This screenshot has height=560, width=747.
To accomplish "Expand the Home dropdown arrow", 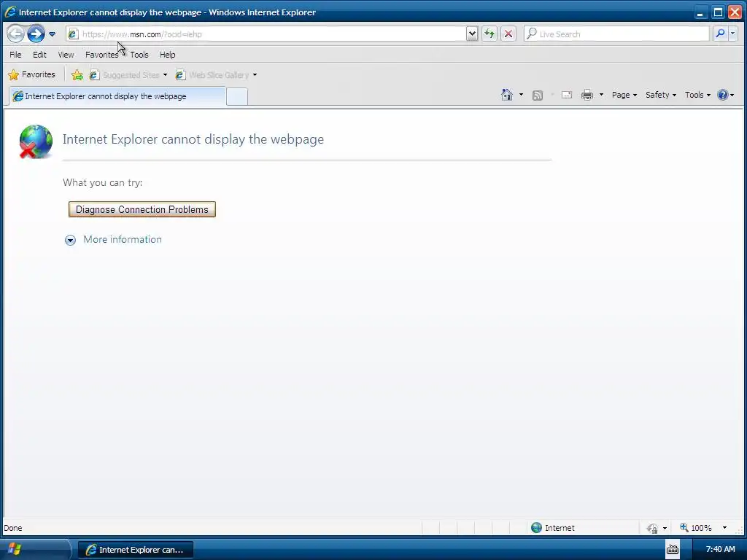I will [521, 95].
